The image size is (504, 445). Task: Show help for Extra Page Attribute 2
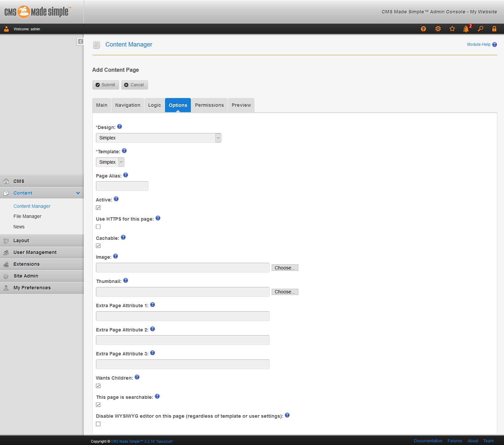point(153,329)
